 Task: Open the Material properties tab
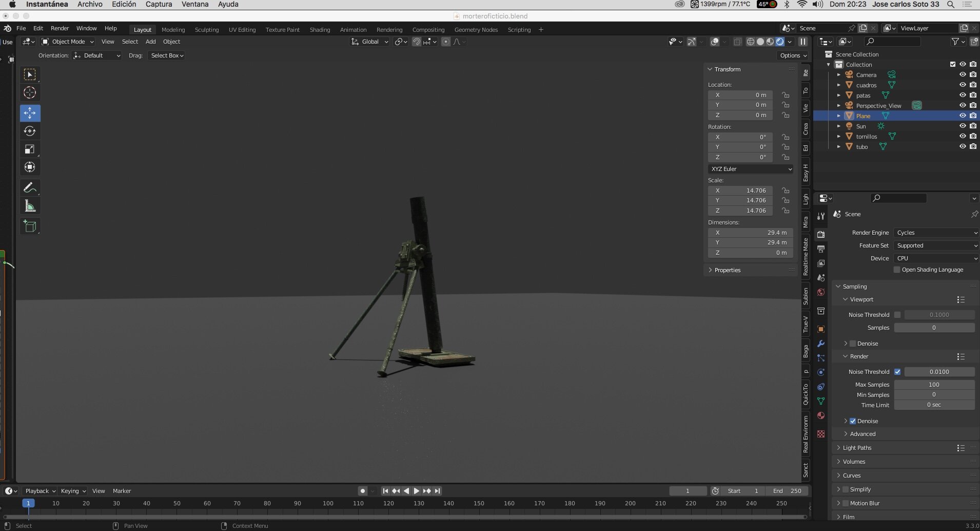[821, 415]
